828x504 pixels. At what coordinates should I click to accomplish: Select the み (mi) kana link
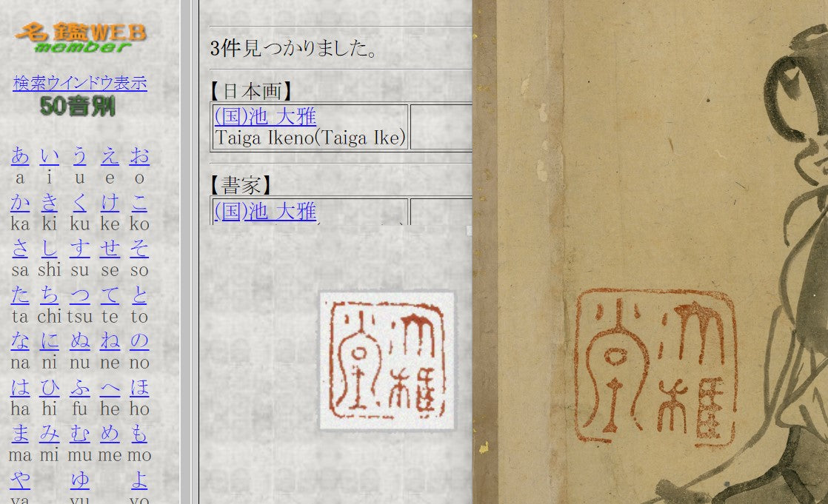[x=50, y=433]
